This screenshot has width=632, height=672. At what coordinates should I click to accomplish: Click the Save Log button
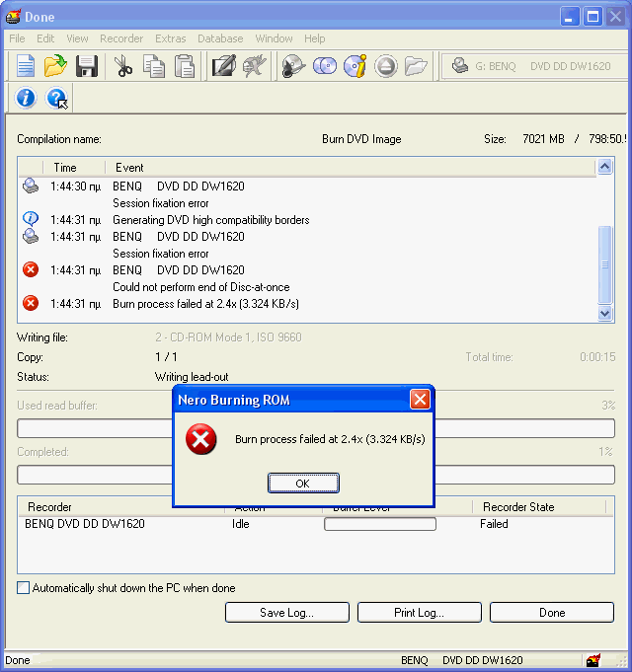286,613
